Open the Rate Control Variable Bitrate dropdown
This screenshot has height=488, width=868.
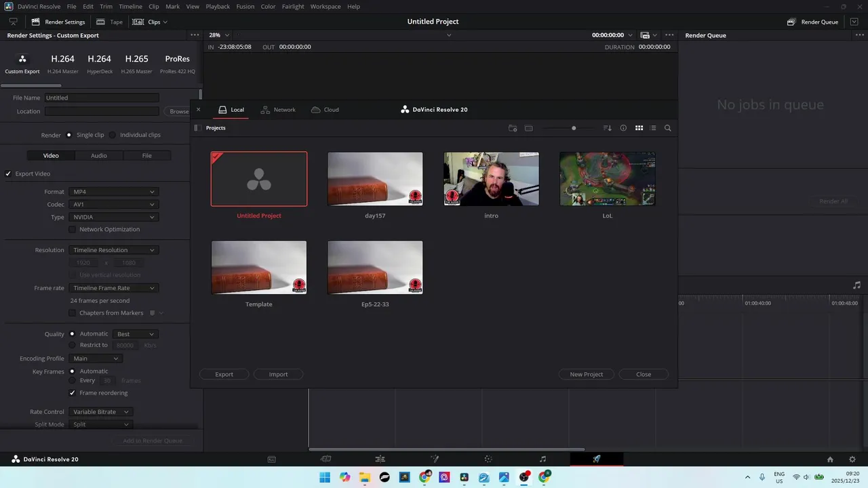pyautogui.click(x=100, y=412)
